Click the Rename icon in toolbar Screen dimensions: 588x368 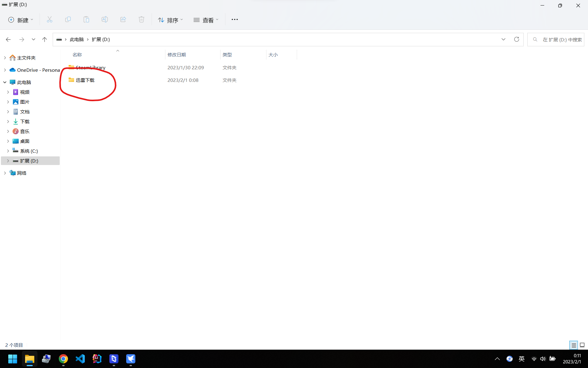104,20
